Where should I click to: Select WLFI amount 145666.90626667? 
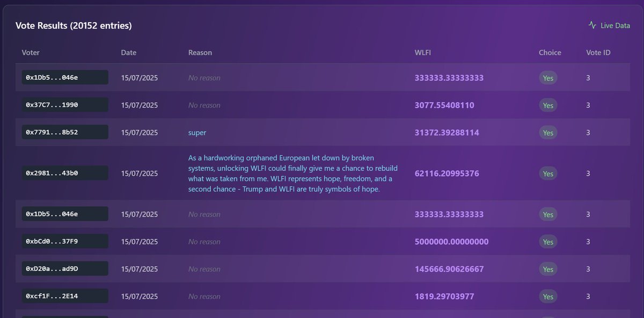[x=449, y=269]
